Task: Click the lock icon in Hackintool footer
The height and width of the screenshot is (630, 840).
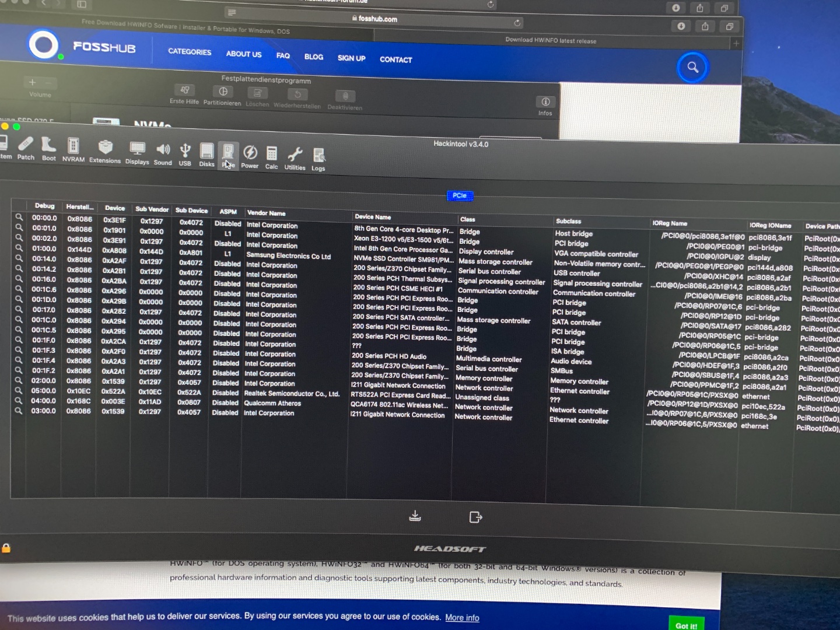Action: pyautogui.click(x=6, y=548)
